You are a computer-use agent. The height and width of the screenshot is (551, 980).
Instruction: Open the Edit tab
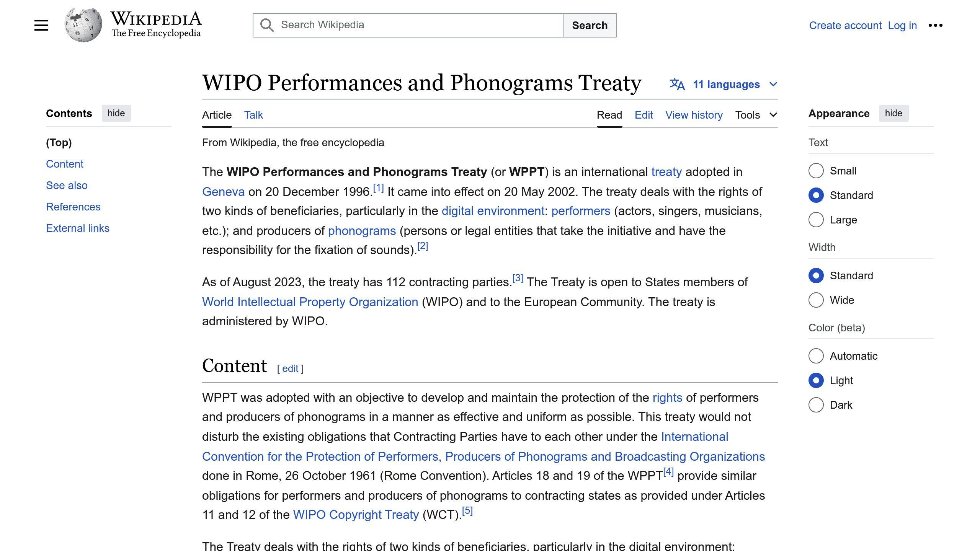click(644, 115)
